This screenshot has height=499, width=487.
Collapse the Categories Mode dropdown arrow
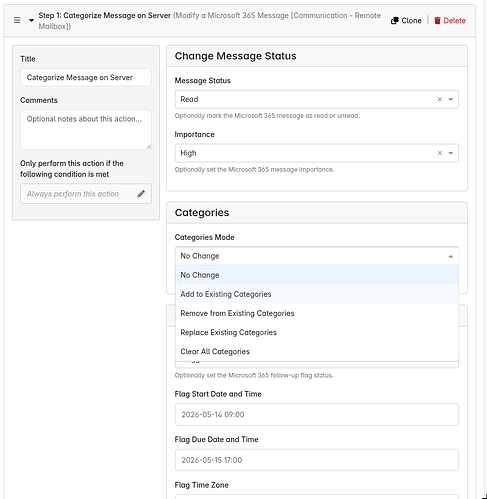451,256
